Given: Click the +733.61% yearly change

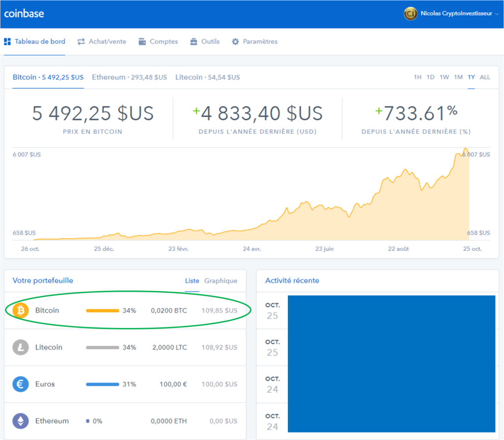Looking at the screenshot, I should 416,113.
